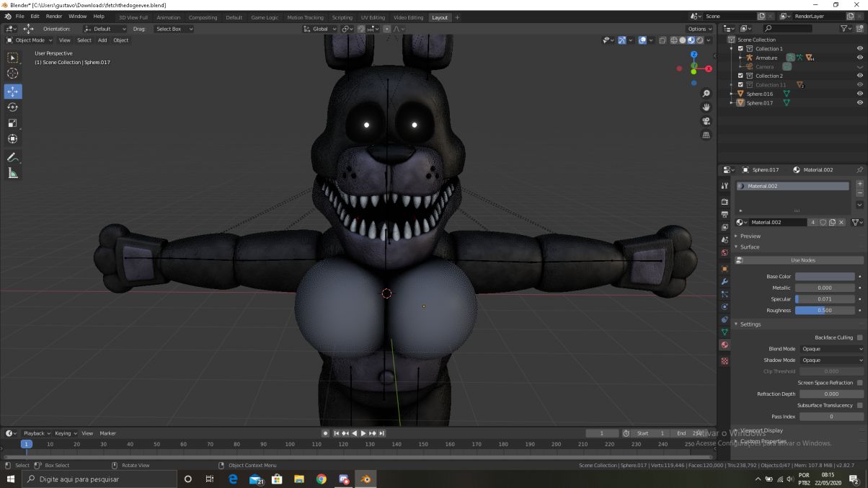Click the pan view hand icon in viewport
Screen dimensions: 868x488
pos(707,107)
